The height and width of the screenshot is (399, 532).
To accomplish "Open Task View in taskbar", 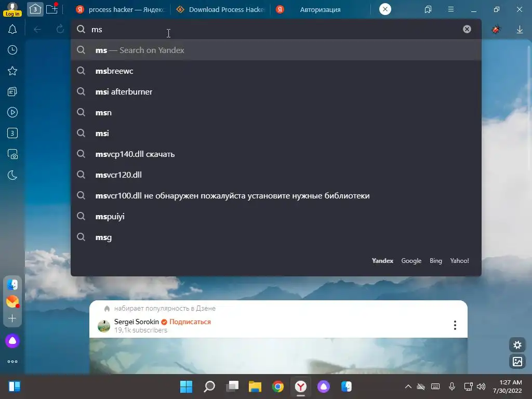I will [232, 387].
